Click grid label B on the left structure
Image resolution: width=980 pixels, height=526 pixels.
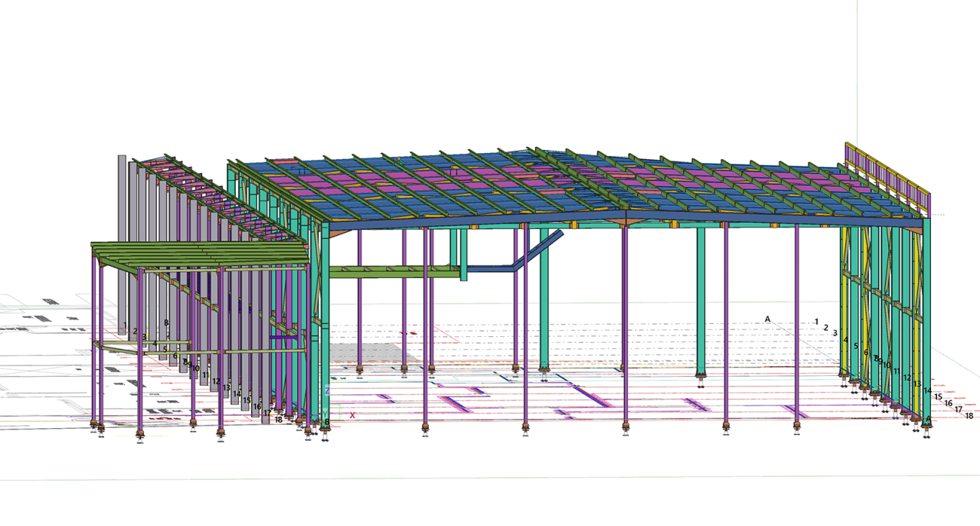166,323
